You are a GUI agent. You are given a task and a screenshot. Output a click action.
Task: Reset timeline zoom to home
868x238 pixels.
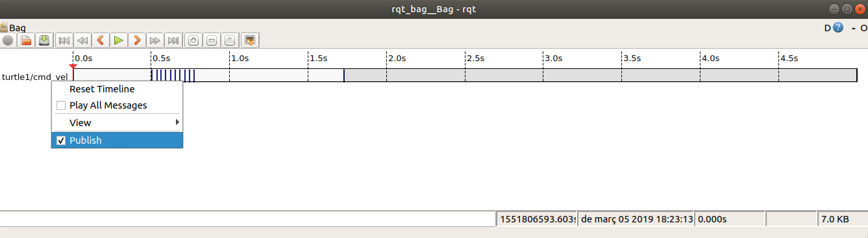point(230,40)
